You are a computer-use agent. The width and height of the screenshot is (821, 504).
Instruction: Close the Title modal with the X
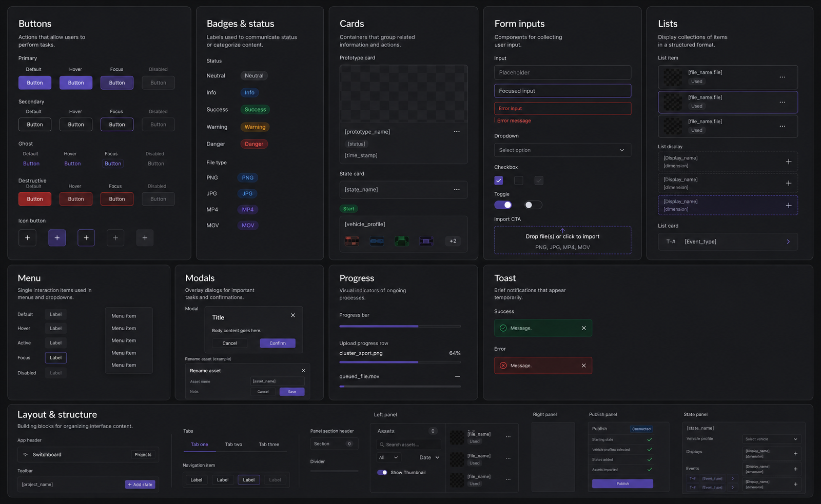click(293, 315)
